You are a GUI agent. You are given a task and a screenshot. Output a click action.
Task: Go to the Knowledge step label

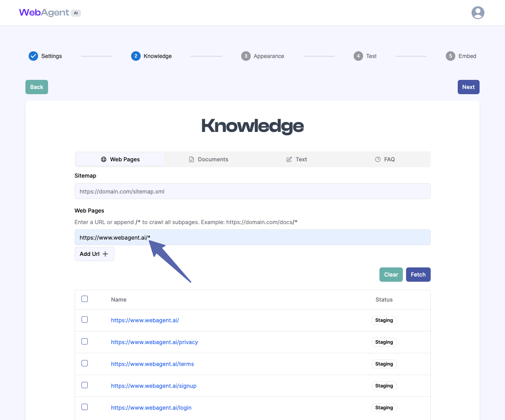click(158, 56)
